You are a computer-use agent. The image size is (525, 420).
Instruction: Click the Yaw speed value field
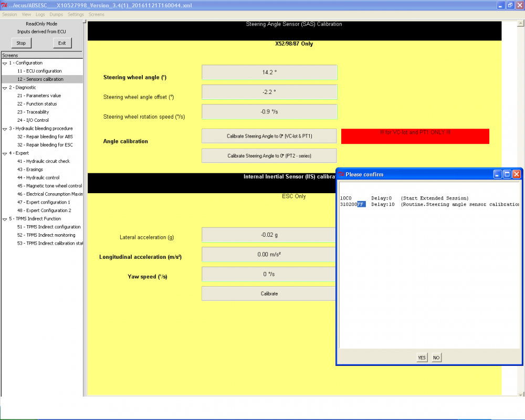click(x=269, y=274)
